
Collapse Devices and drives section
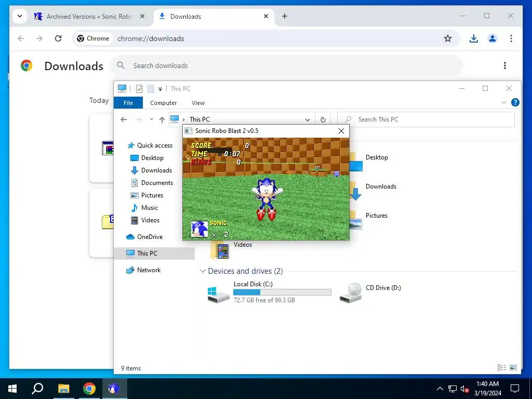pyautogui.click(x=203, y=271)
